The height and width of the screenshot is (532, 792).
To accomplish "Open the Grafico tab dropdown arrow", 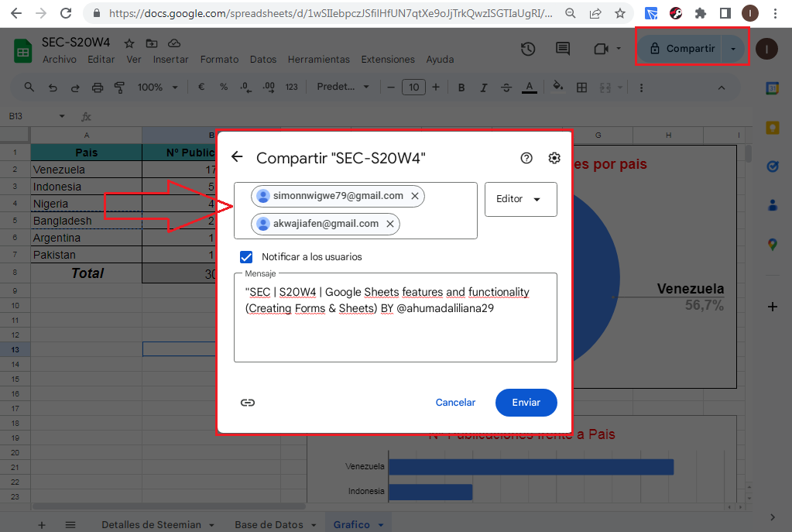I will tap(381, 526).
